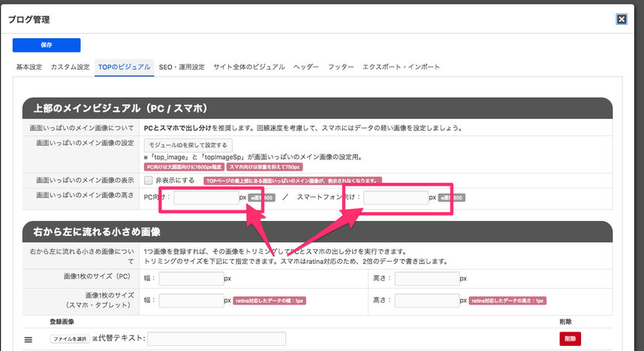
Task: Go to the SEO・運用設定 tab
Action: tap(182, 67)
